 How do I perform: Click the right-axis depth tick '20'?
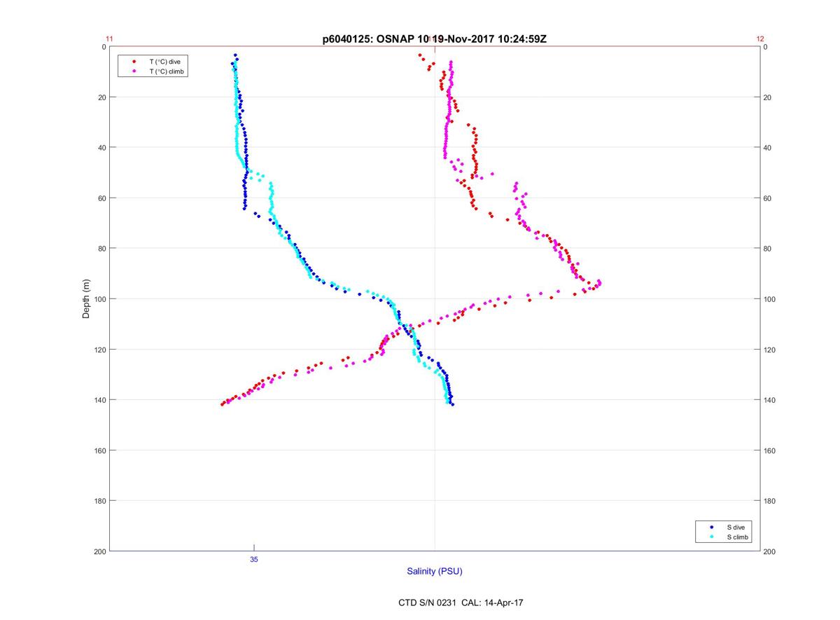768,97
